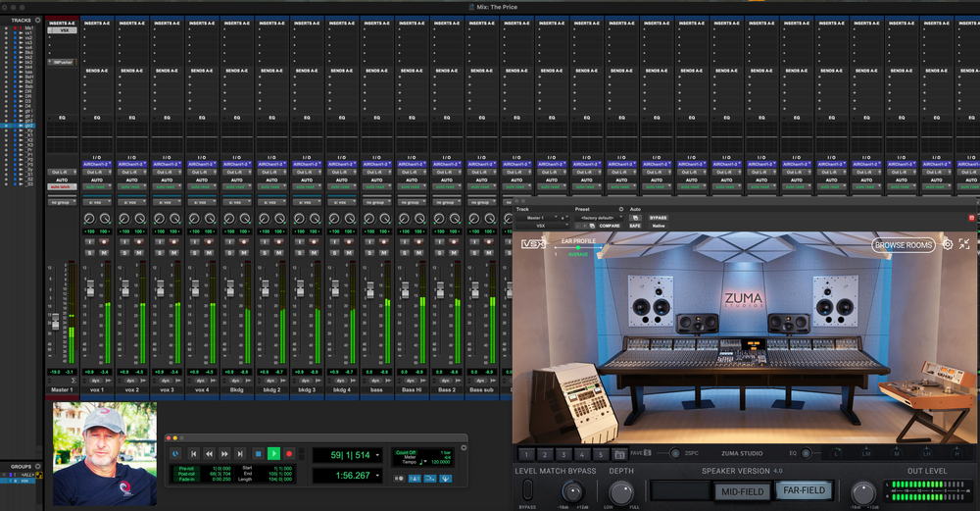
Task: Expand the main counter format dropdown arrow
Action: (378, 455)
